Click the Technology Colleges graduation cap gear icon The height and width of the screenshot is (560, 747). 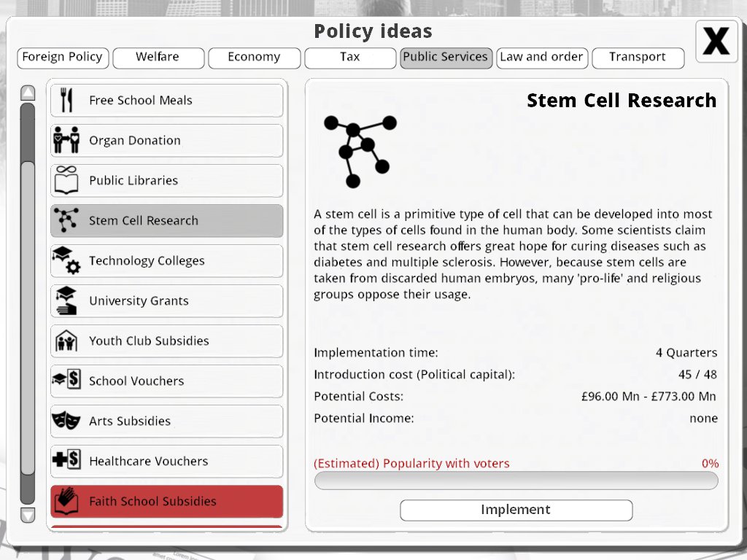pos(66,260)
